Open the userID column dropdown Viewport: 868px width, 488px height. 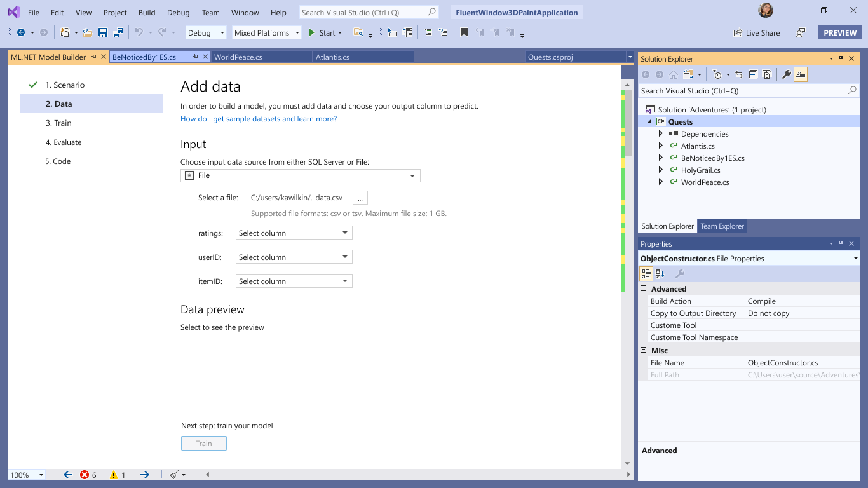tap(294, 257)
